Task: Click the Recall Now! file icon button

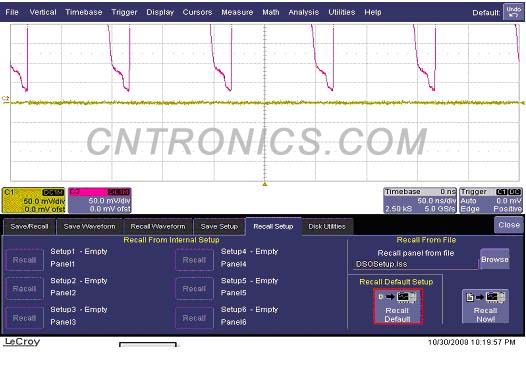Action: [485, 307]
